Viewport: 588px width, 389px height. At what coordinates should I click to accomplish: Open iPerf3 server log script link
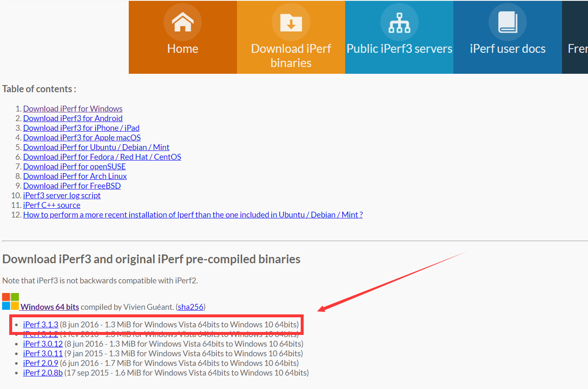(x=62, y=195)
